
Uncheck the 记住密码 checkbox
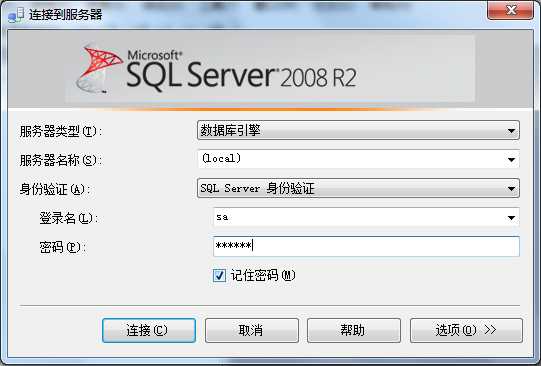point(219,275)
